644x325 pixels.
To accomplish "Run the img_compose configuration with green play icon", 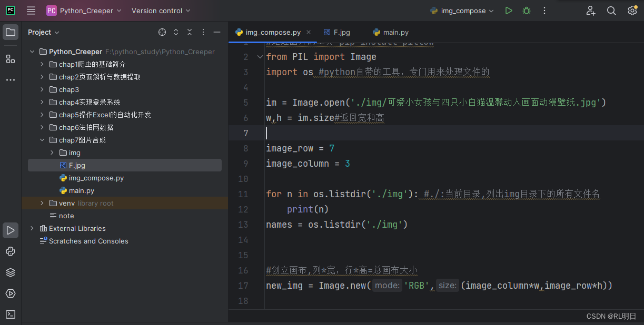I will tap(508, 10).
